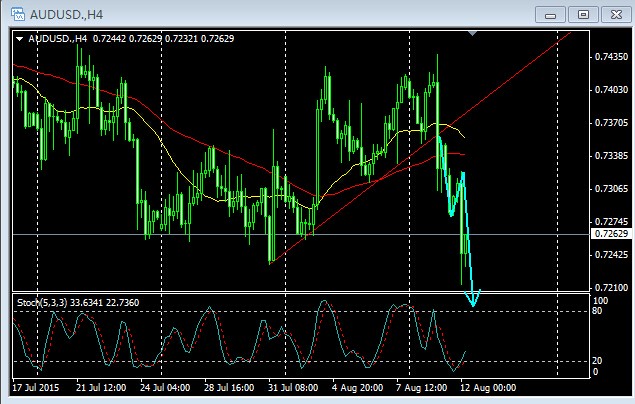This screenshot has width=635, height=404.
Task: Click the 12 Aug 00:00 time label
Action: (x=488, y=388)
